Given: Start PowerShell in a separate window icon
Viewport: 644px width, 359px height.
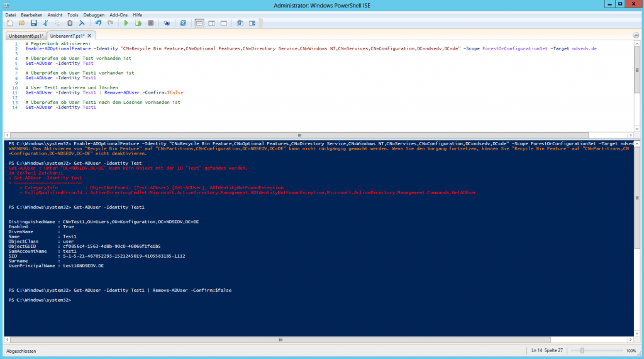Looking at the screenshot, I should click(x=183, y=23).
